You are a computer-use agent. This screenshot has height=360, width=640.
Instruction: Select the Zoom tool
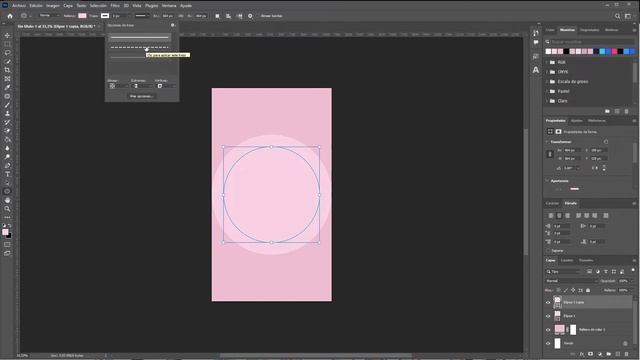pos(7,209)
